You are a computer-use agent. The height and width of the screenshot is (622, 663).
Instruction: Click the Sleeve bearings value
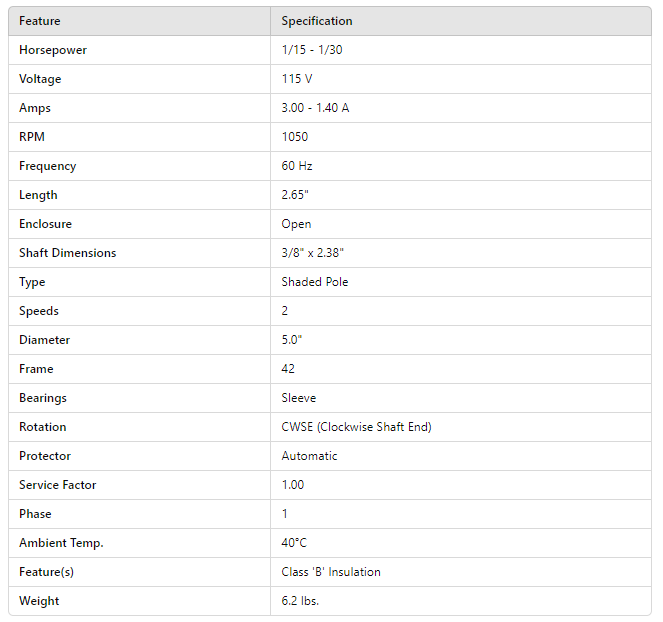(298, 398)
